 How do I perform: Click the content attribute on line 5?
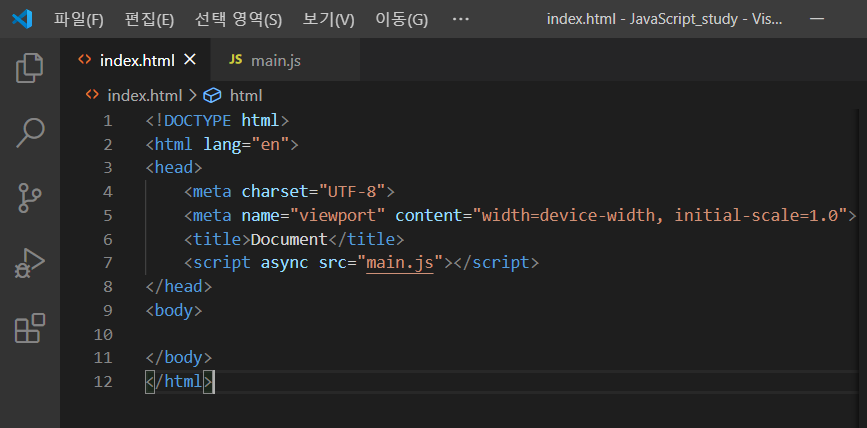coord(429,216)
